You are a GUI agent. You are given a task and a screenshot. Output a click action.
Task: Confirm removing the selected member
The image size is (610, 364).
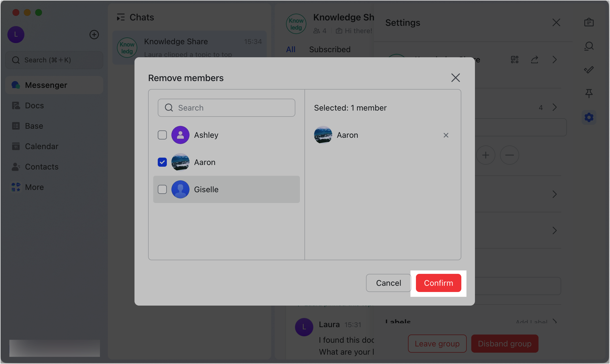(438, 283)
